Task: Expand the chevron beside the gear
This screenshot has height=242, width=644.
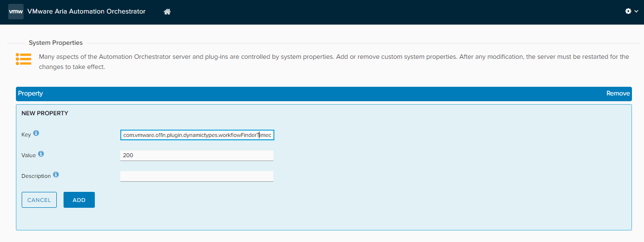Action: [636, 12]
